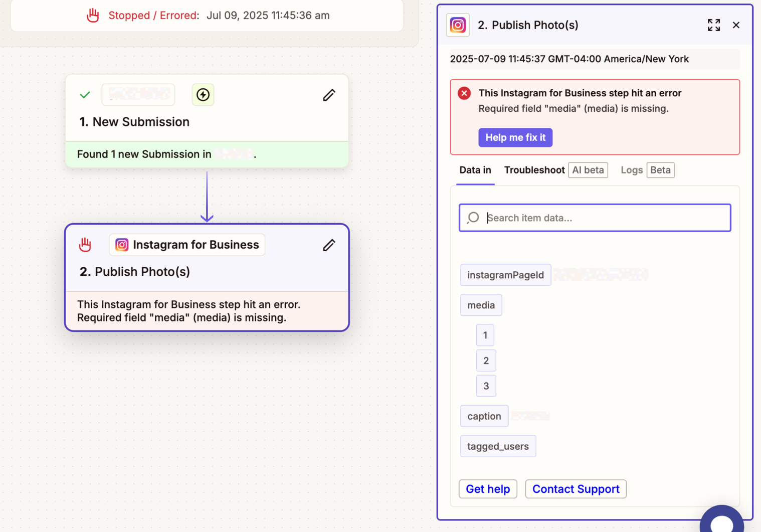761x532 pixels.
Task: Close the Publish Photo(s) panel
Action: click(x=736, y=25)
